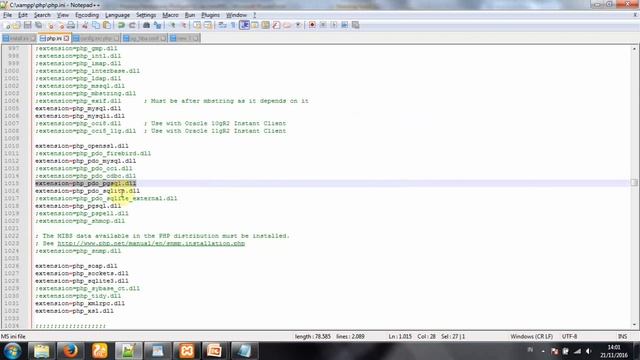
Task: Switch to the config.inc.php tab
Action: coord(96,38)
